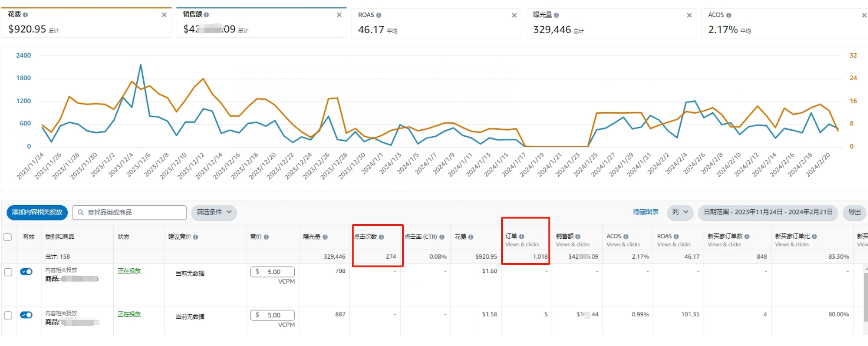
Task: Toggle active switch for 887 impressions row
Action: [26, 315]
